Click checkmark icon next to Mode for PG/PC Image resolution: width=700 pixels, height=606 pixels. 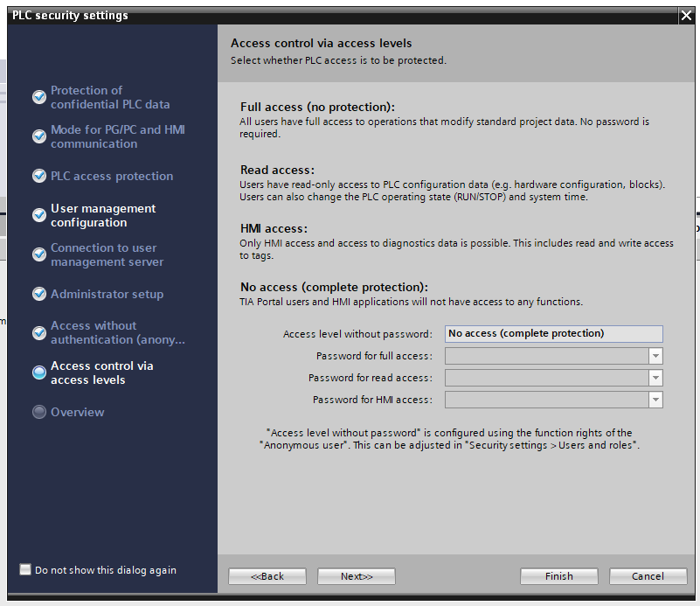click(x=39, y=136)
